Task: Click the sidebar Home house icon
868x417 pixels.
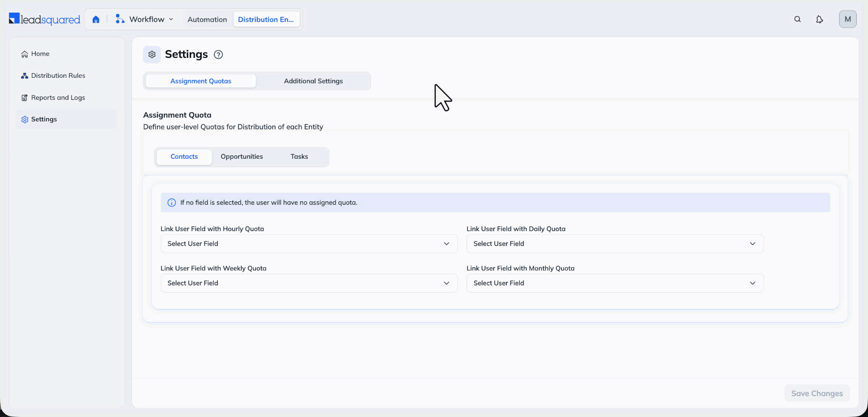Action: click(24, 54)
